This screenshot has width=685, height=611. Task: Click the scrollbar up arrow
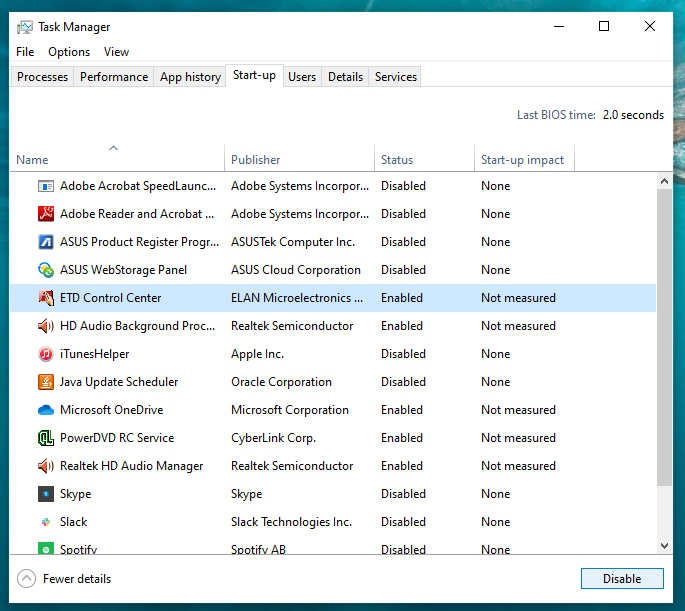[664, 181]
